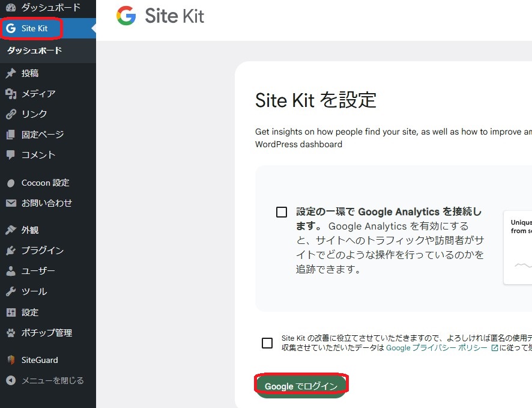
Task: Click the media icon beside メディア
Action: [11, 94]
